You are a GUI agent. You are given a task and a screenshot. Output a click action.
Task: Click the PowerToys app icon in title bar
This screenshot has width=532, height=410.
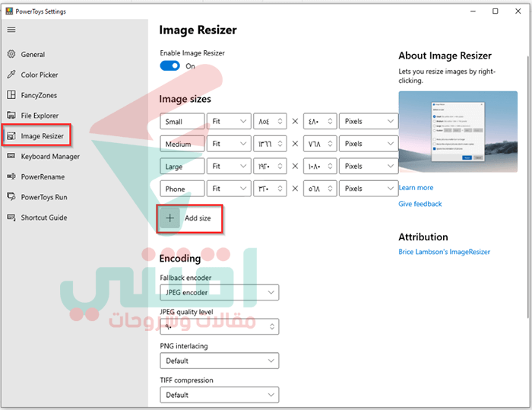point(9,11)
